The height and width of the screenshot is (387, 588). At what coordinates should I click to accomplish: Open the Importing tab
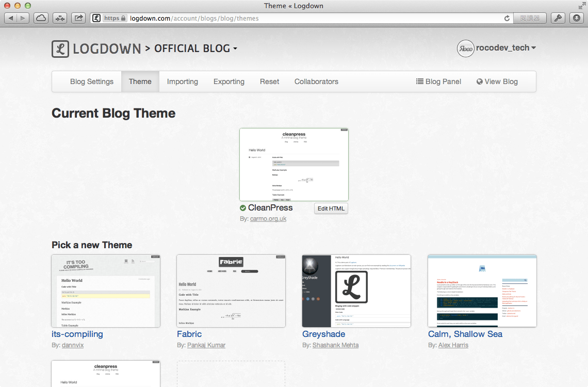(x=182, y=82)
